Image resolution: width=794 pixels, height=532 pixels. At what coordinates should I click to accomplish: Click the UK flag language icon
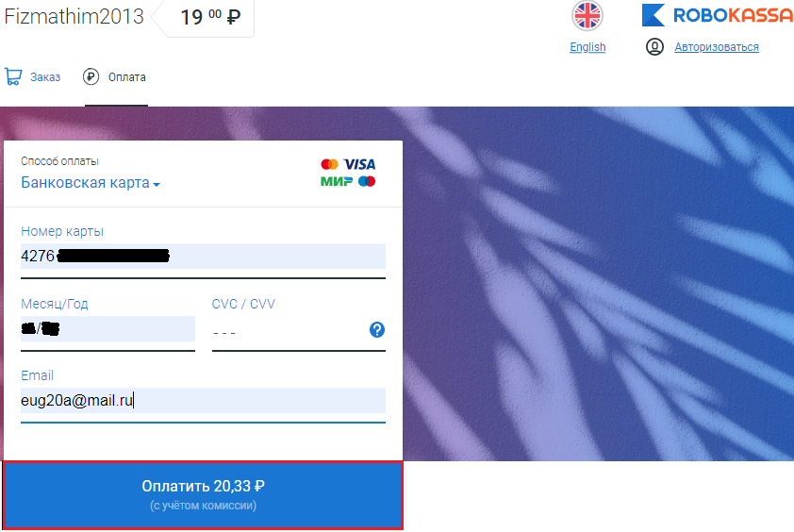587,16
